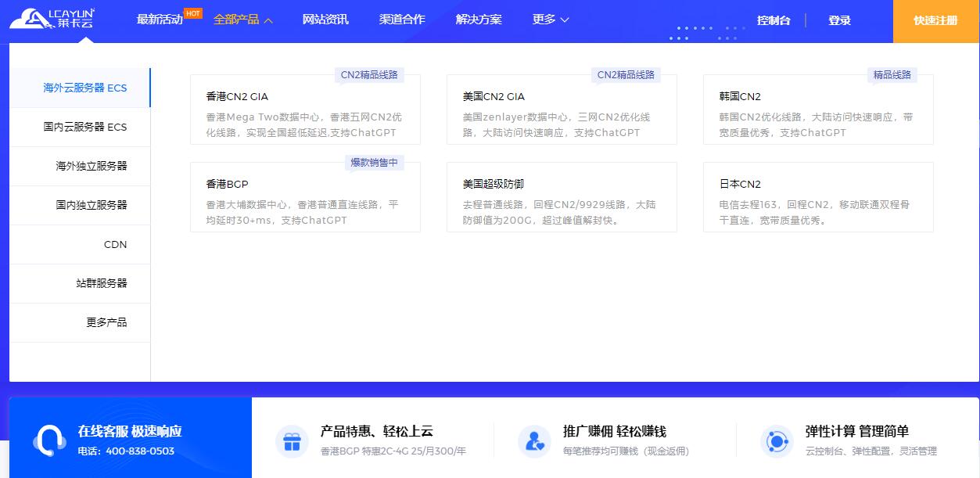Select 国内云服务器 ECS category

tap(80, 127)
